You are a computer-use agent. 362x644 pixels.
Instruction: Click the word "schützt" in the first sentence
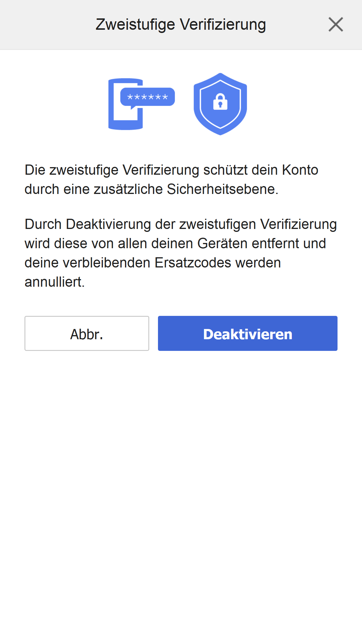(225, 170)
